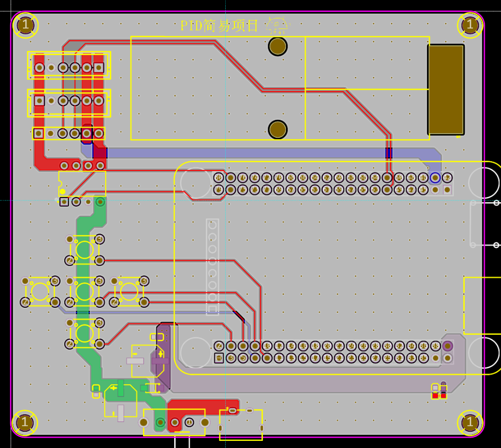Viewport: 501px width, 448px height.
Task: Click the top push-button switch center circle
Action: 84,250
